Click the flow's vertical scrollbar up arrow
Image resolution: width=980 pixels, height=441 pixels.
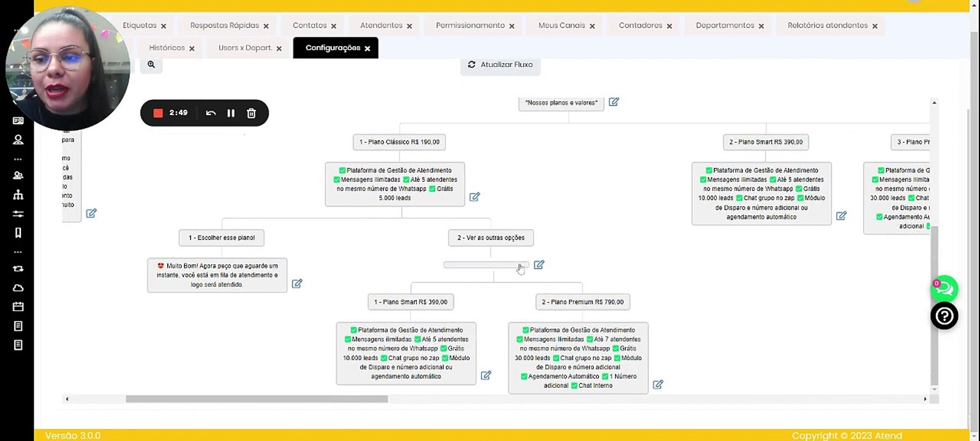(934, 103)
